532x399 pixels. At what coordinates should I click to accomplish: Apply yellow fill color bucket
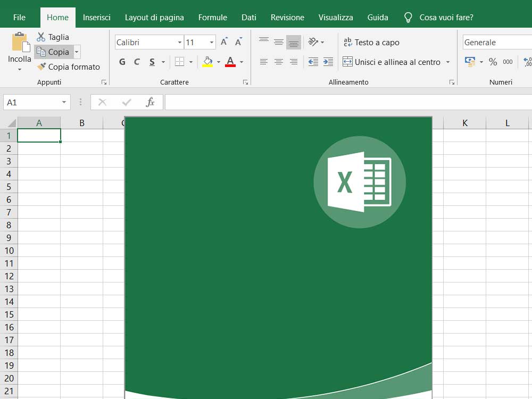(x=207, y=62)
